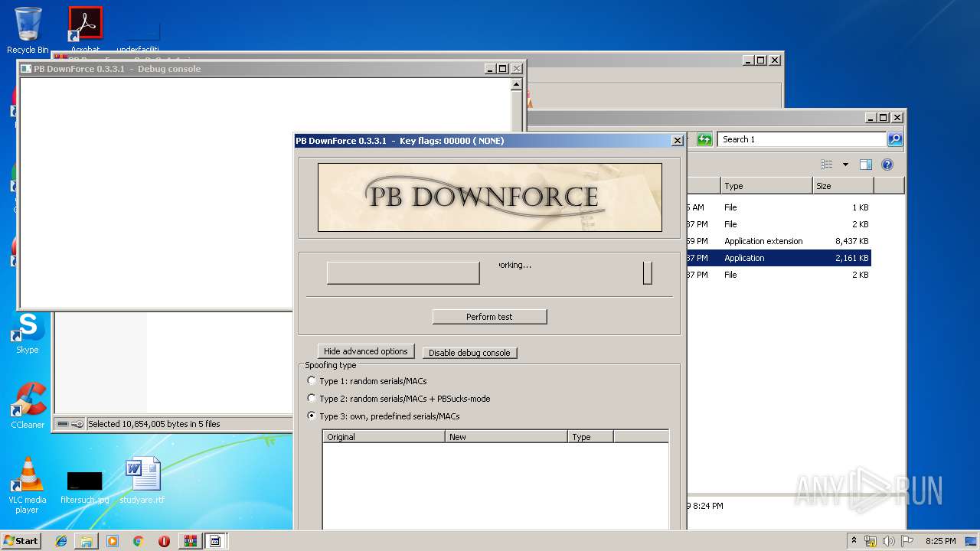The image size is (980, 551).
Task: Click the 8:25 PM taskbar clock
Action: click(940, 541)
